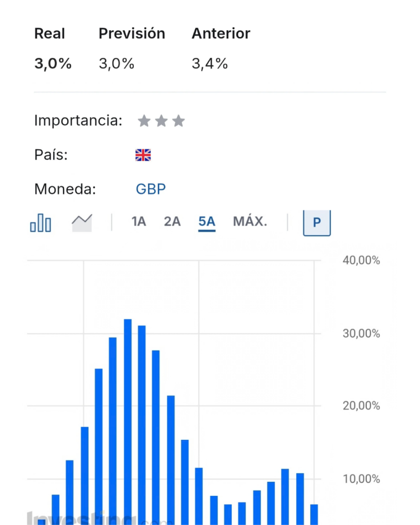Image resolution: width=420 pixels, height=525 pixels.
Task: Click the rightmost bar in the chart
Action: [314, 514]
